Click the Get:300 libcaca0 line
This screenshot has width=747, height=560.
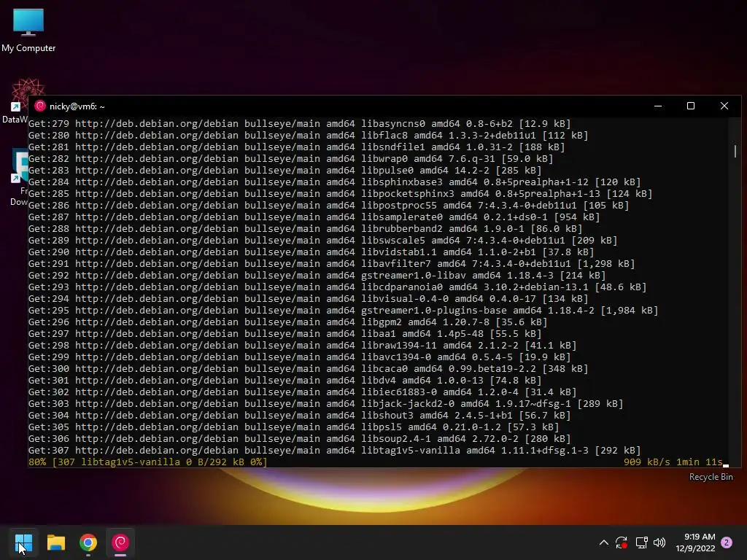(x=309, y=368)
